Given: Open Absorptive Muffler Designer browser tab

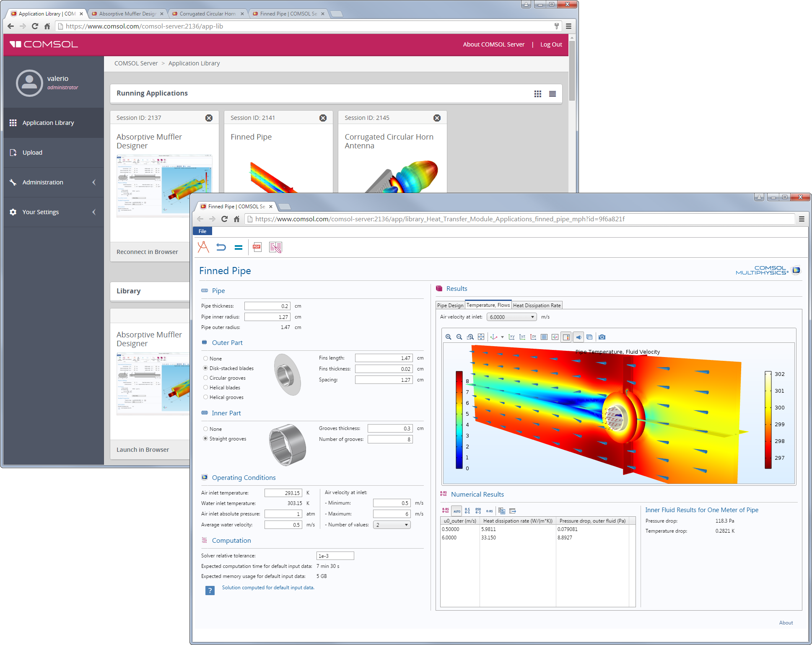Looking at the screenshot, I should 127,14.
